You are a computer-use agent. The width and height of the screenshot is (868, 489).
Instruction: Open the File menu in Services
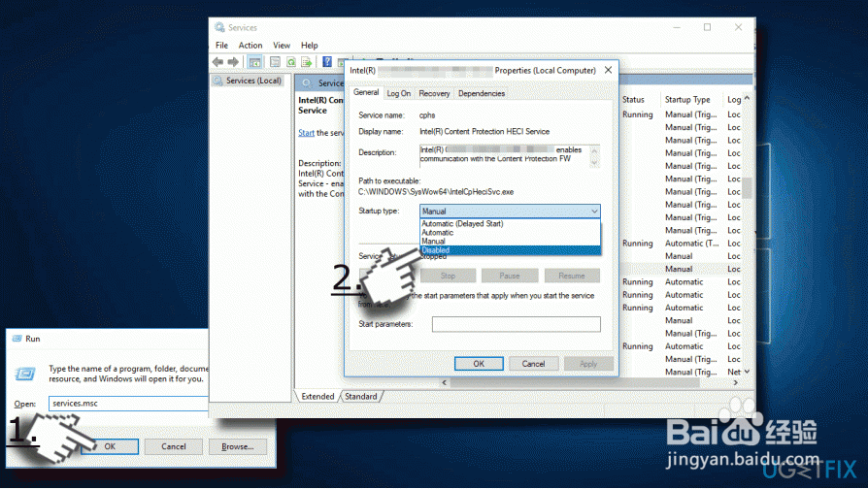(221, 46)
